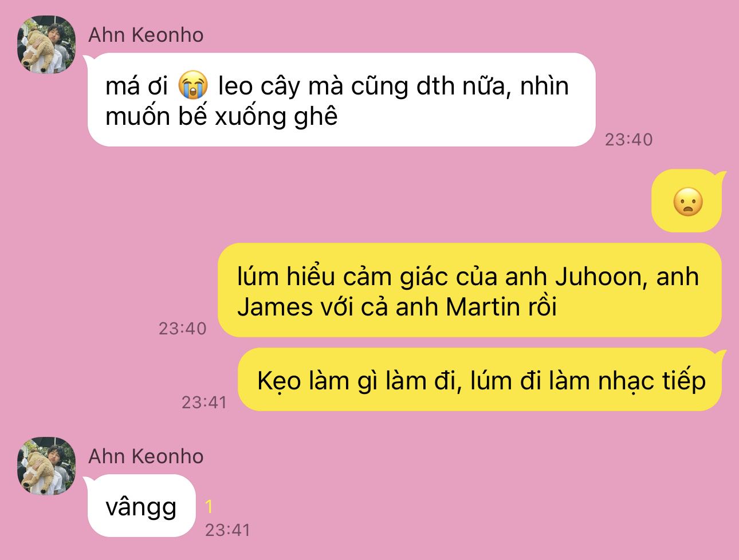Tap the crying emoji in first message
The width and height of the screenshot is (739, 560).
pyautogui.click(x=192, y=86)
